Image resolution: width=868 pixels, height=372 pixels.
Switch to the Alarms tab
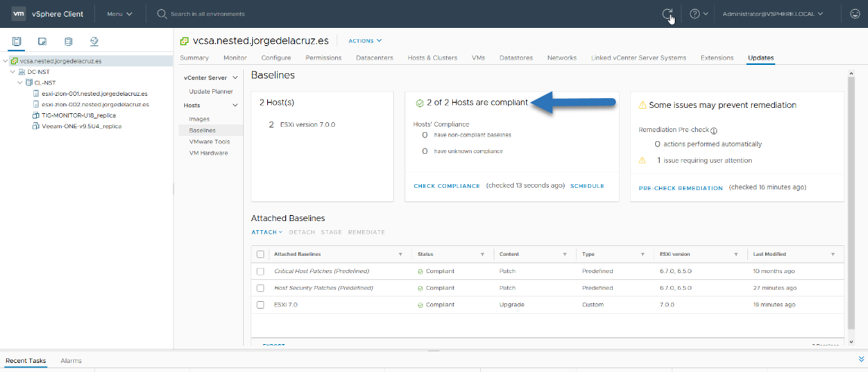tap(71, 361)
